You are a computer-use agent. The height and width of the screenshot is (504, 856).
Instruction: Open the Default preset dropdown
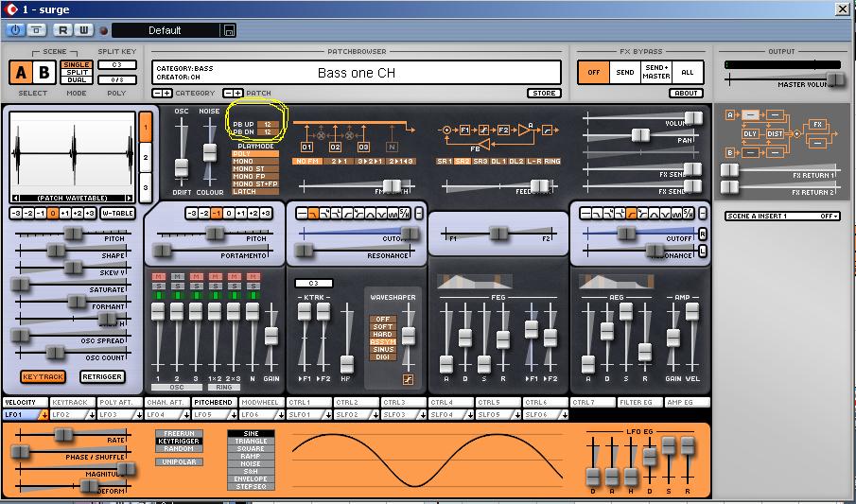pyautogui.click(x=166, y=30)
